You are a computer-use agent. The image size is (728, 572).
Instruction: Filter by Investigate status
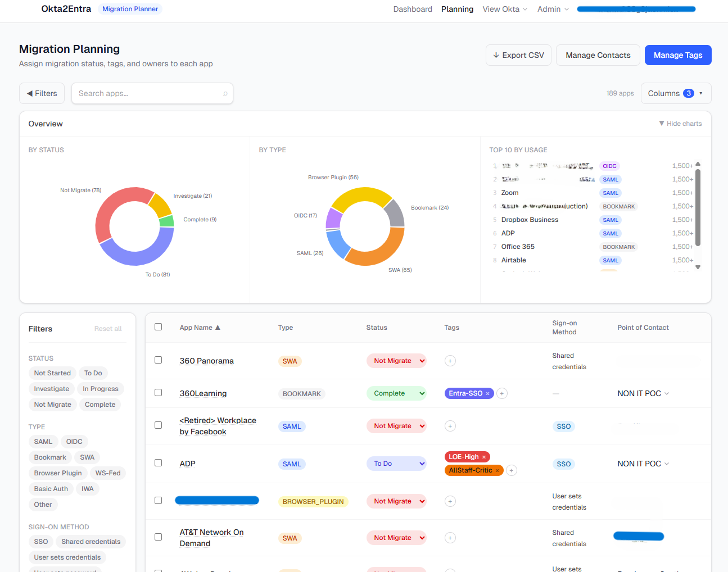(52, 389)
